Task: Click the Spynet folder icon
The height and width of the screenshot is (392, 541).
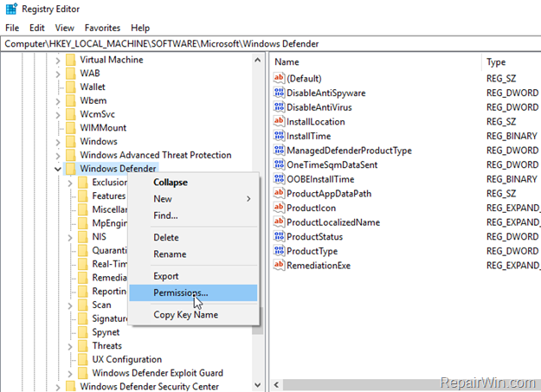Action: 83,332
